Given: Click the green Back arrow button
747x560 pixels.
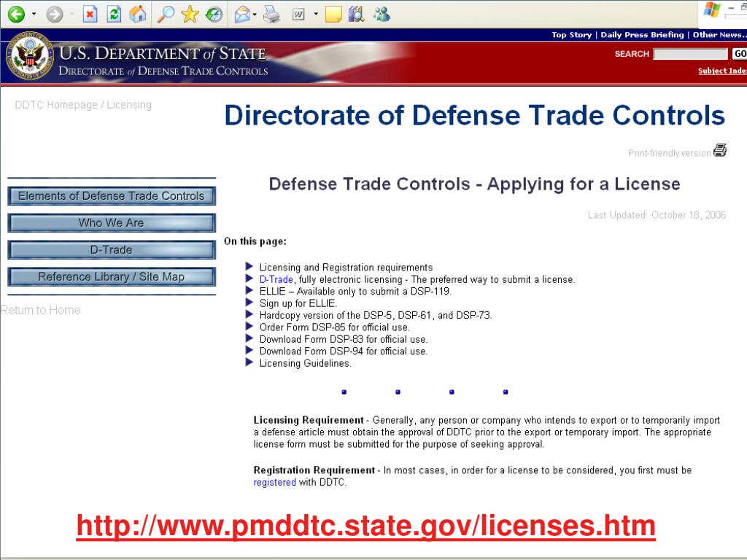Looking at the screenshot, I should click(x=16, y=15).
